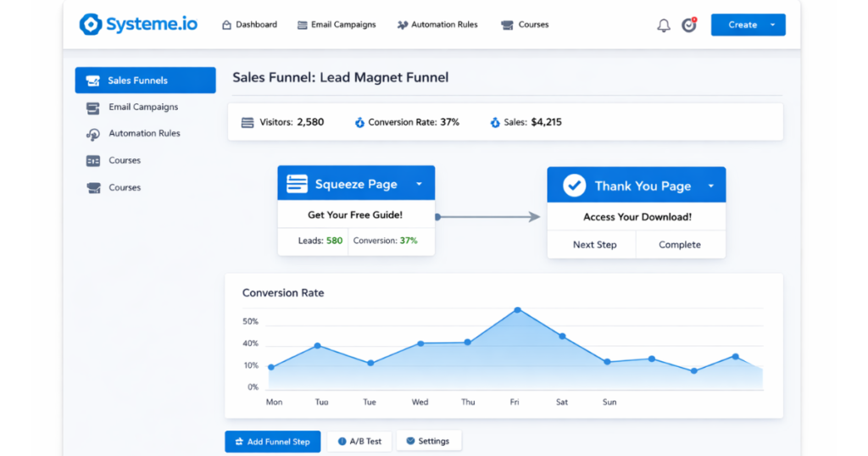Click the Fri peak data point on the chart
868x456 pixels.
pyautogui.click(x=517, y=310)
